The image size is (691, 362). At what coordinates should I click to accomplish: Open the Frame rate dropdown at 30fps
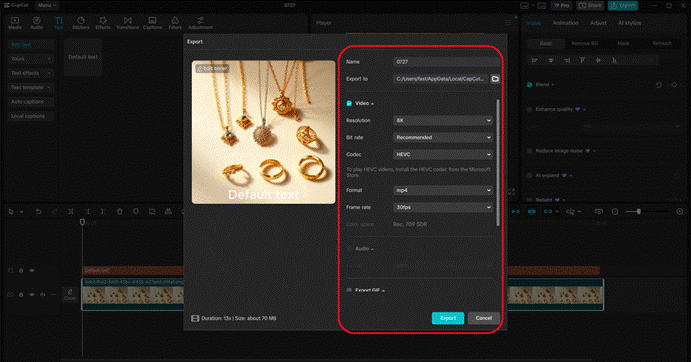pyautogui.click(x=443, y=207)
